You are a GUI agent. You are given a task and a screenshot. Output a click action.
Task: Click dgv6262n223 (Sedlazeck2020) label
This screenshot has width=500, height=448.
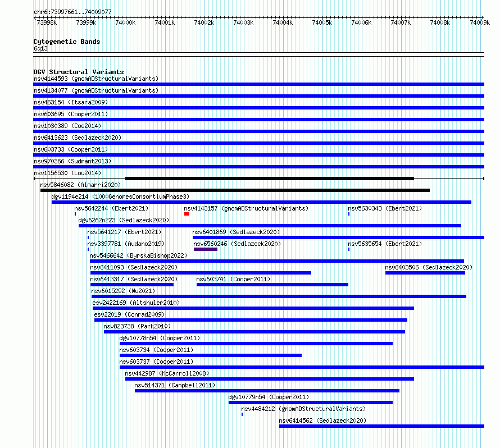click(x=124, y=220)
